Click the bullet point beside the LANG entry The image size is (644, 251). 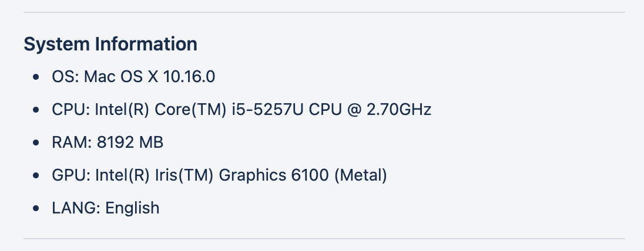pos(37,208)
